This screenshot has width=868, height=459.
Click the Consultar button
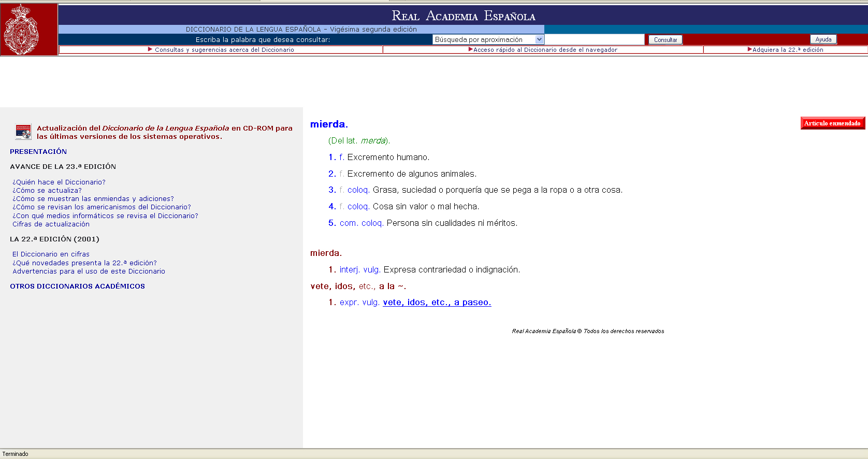[x=666, y=40]
